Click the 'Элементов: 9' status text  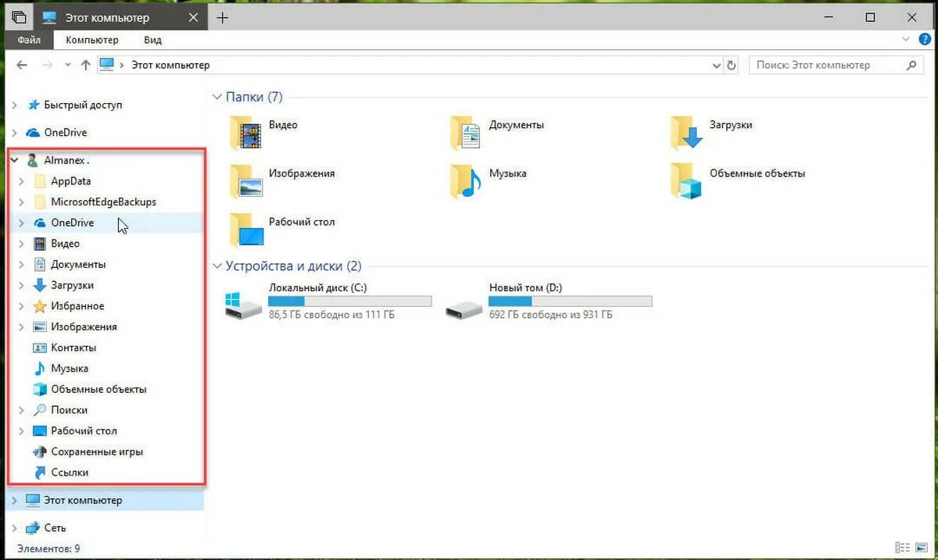click(x=48, y=549)
